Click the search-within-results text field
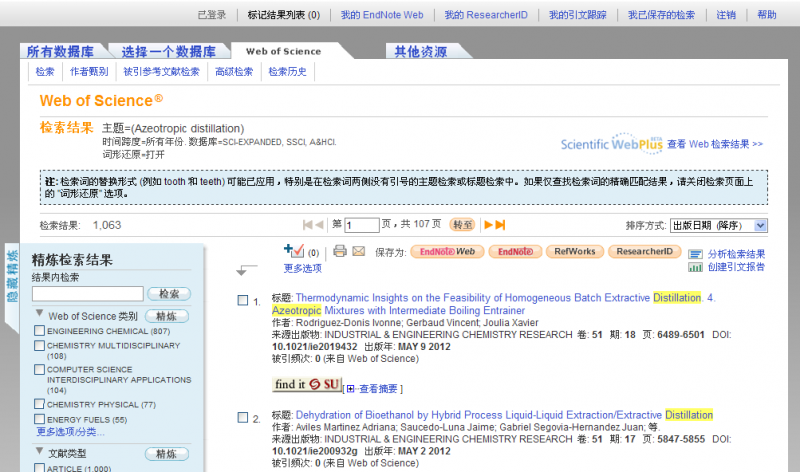The image size is (800, 472). pyautogui.click(x=88, y=293)
